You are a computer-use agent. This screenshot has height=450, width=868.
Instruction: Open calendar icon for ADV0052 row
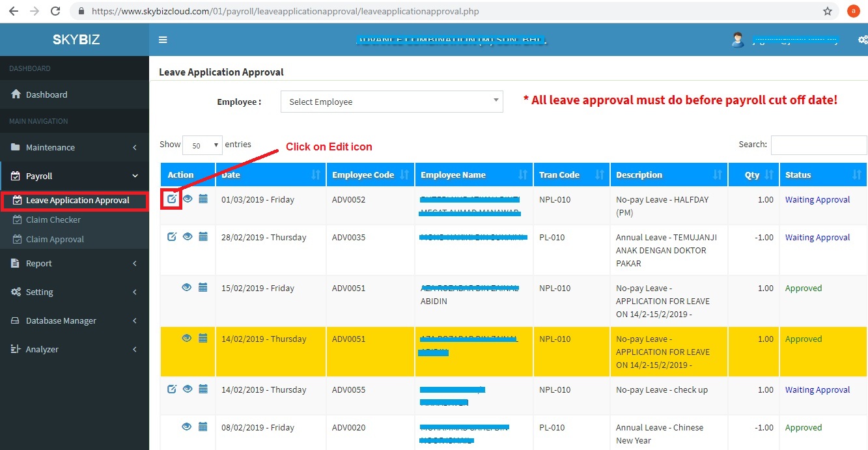pyautogui.click(x=203, y=199)
